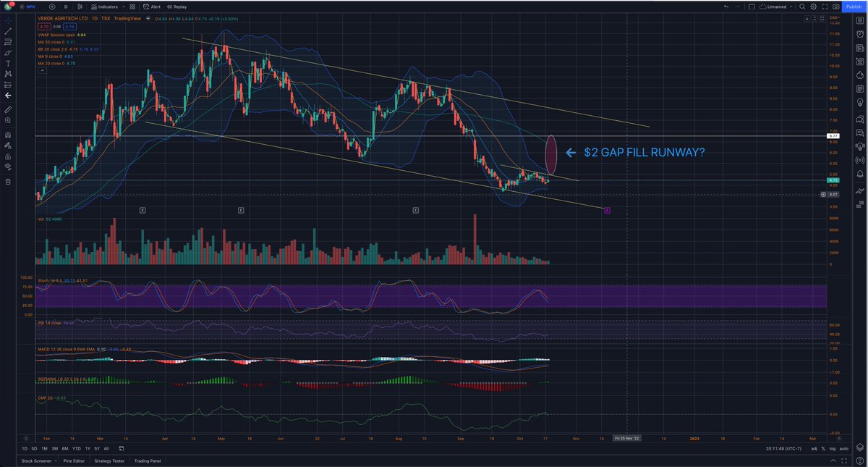The height and width of the screenshot is (467, 868).
Task: Open the candlestick chart style selector
Action: (x=80, y=7)
